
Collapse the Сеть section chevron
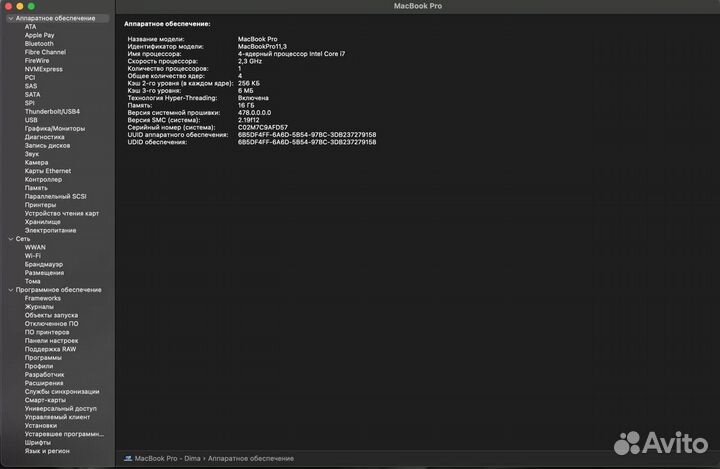[11, 239]
